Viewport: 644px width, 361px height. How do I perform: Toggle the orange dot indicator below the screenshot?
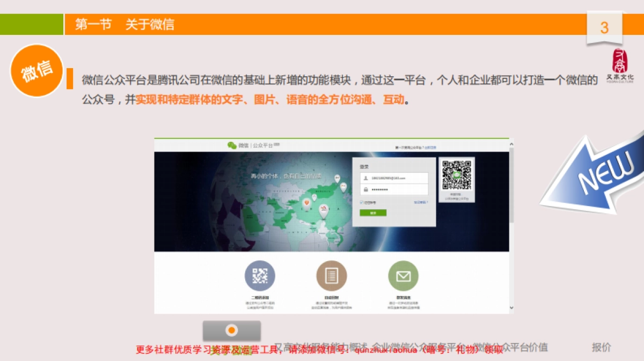(x=232, y=330)
